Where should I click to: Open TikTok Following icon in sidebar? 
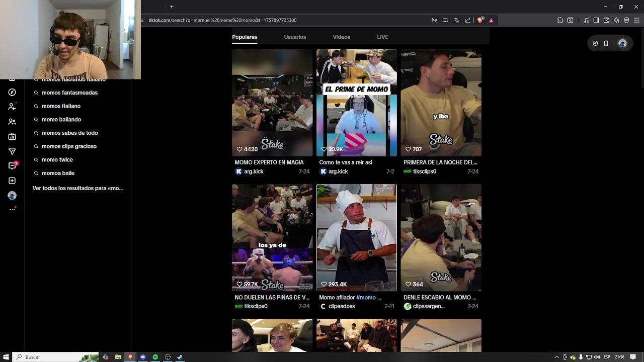point(12,107)
